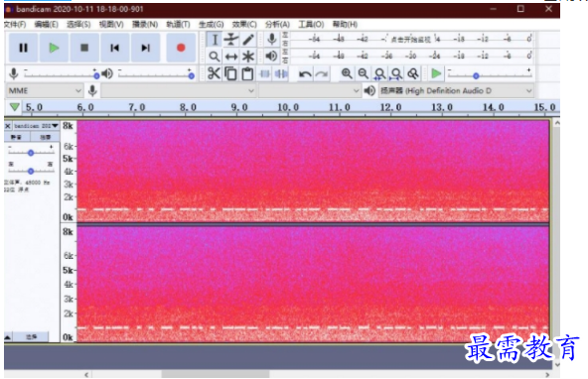The height and width of the screenshot is (379, 588).
Task: Open the Select (S) menu
Action: click(x=78, y=25)
